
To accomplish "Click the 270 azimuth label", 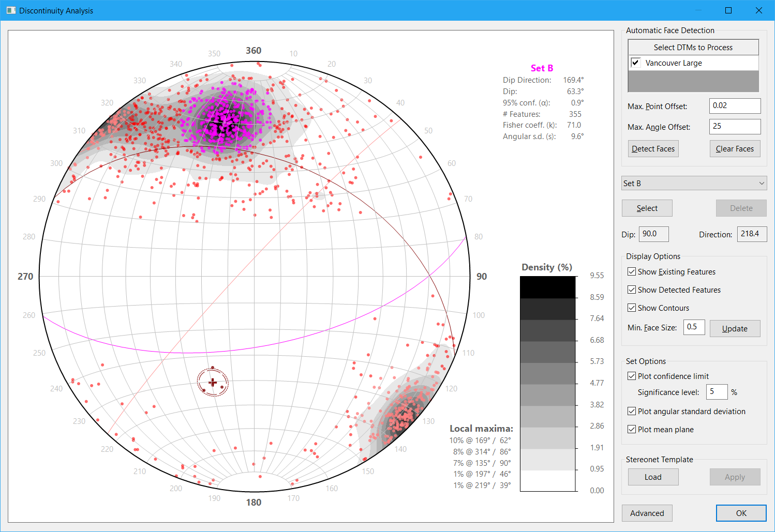I will (x=25, y=276).
